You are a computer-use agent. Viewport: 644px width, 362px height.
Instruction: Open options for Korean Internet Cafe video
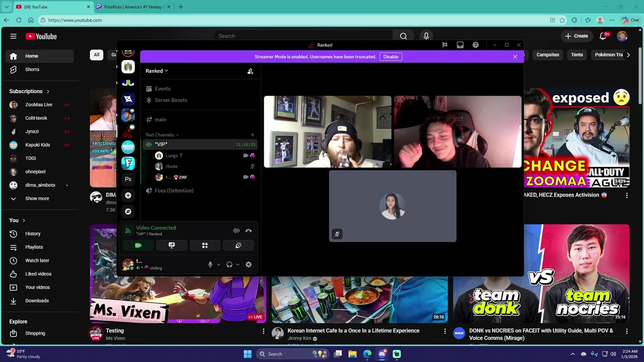click(x=445, y=331)
